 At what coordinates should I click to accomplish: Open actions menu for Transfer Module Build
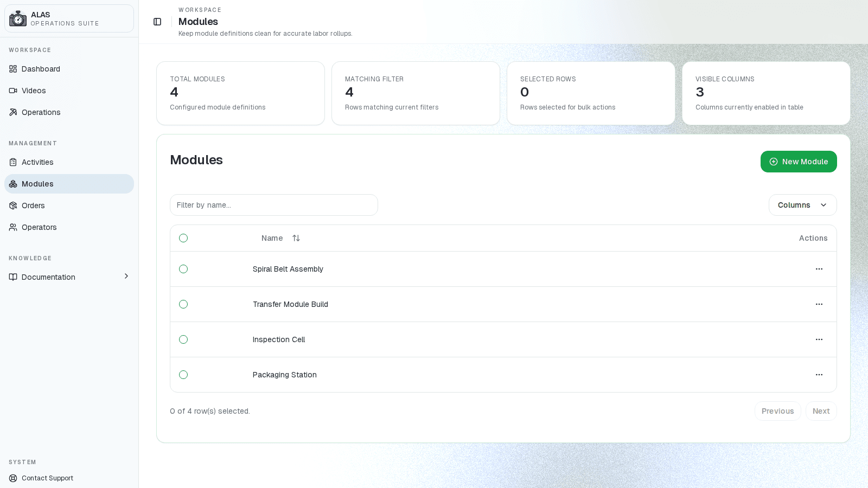819,304
